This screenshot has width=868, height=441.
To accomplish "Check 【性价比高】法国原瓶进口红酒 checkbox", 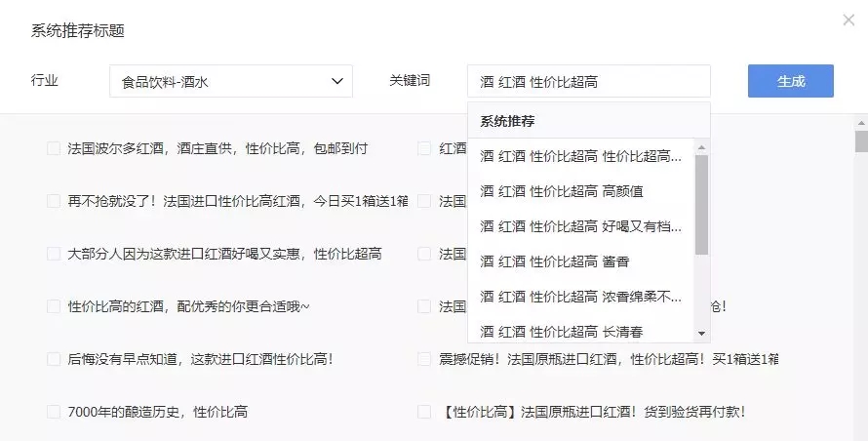I will 424,412.
